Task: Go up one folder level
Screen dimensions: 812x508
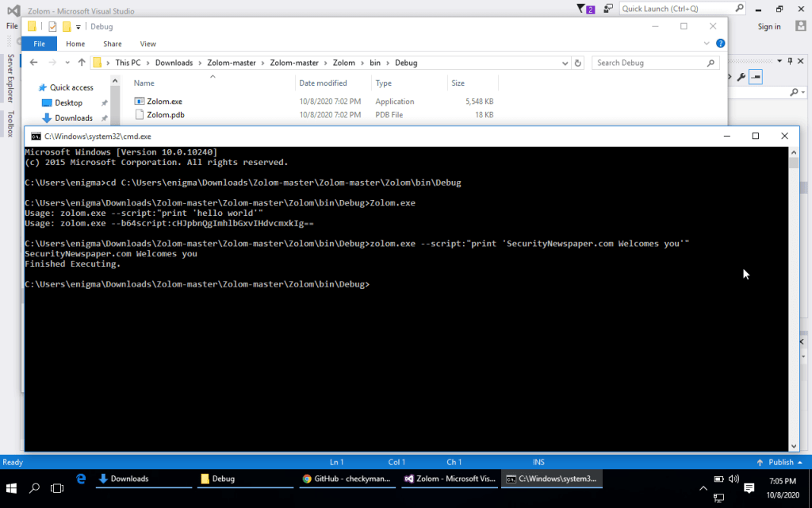Action: (82, 63)
